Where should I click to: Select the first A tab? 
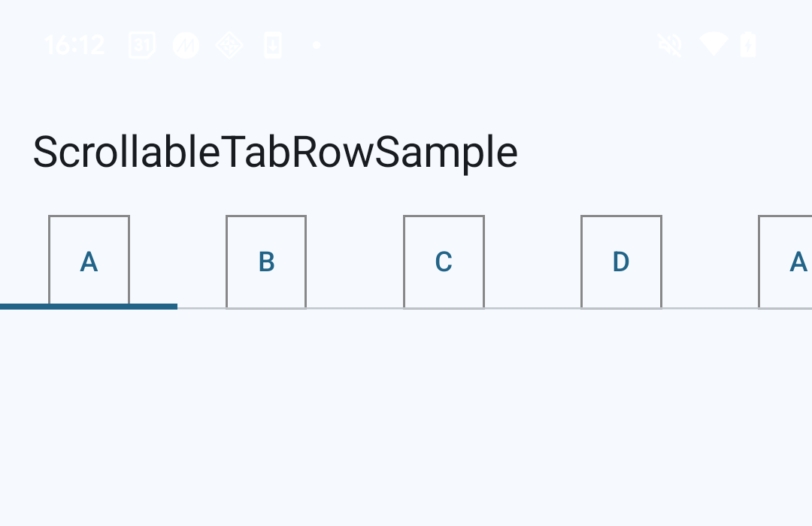(x=89, y=261)
